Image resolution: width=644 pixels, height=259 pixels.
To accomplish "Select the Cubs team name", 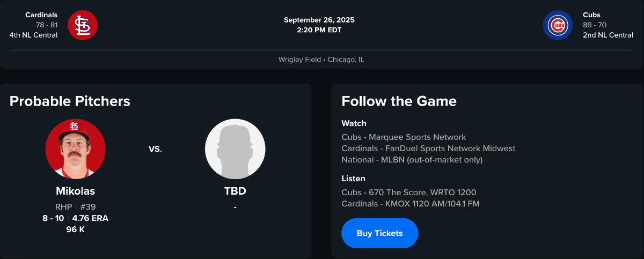I will point(591,15).
